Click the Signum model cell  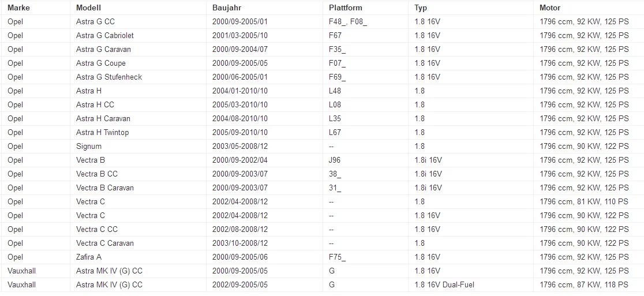point(89,146)
